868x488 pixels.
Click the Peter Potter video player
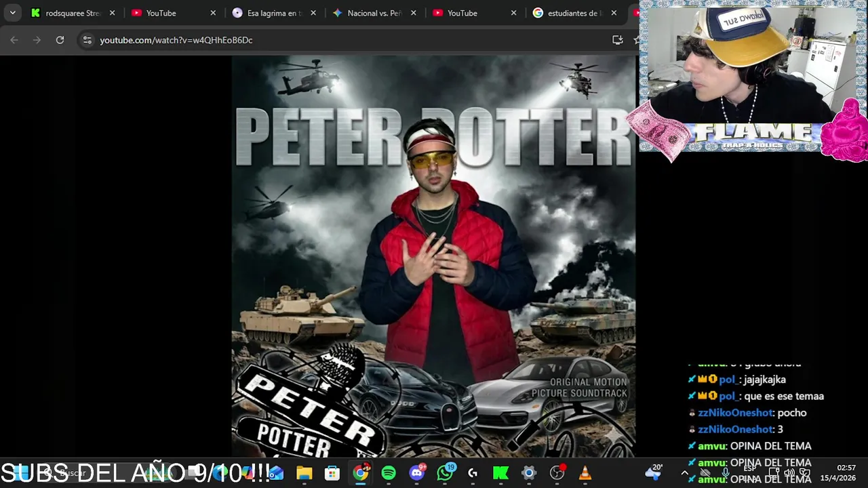433,256
